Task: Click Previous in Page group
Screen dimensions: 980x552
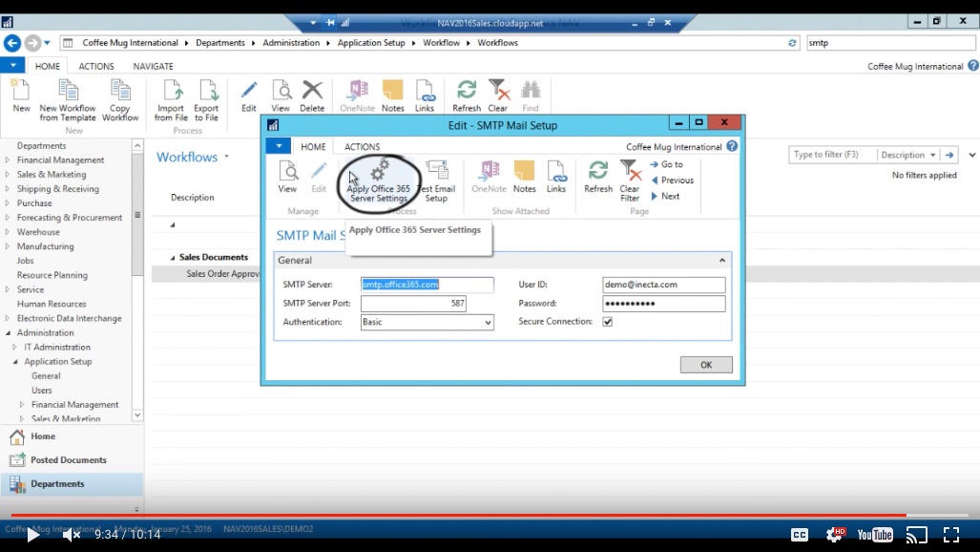Action: pos(672,180)
